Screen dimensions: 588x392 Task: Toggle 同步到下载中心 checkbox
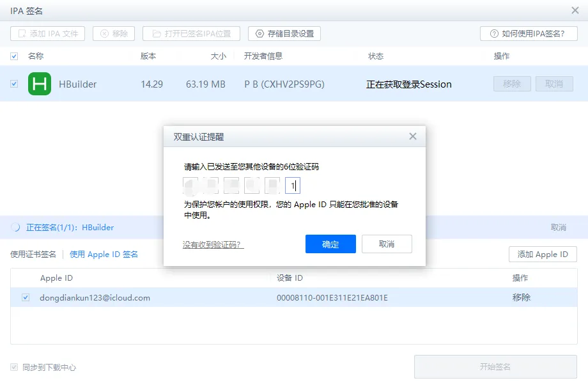[x=14, y=367]
